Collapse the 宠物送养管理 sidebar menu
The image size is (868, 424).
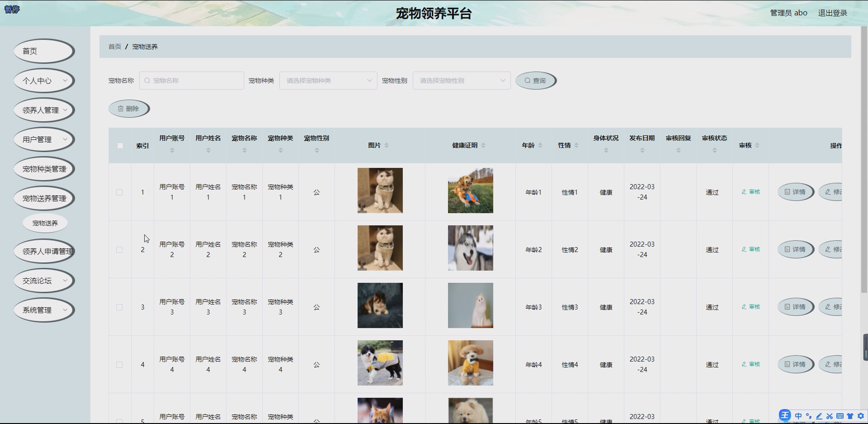(x=44, y=198)
